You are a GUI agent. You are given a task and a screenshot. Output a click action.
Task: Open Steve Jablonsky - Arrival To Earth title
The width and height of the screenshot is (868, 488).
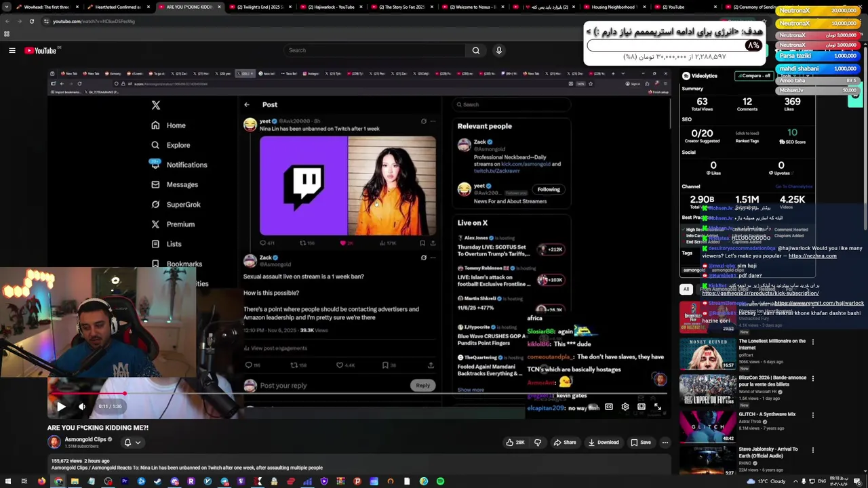[x=768, y=452]
